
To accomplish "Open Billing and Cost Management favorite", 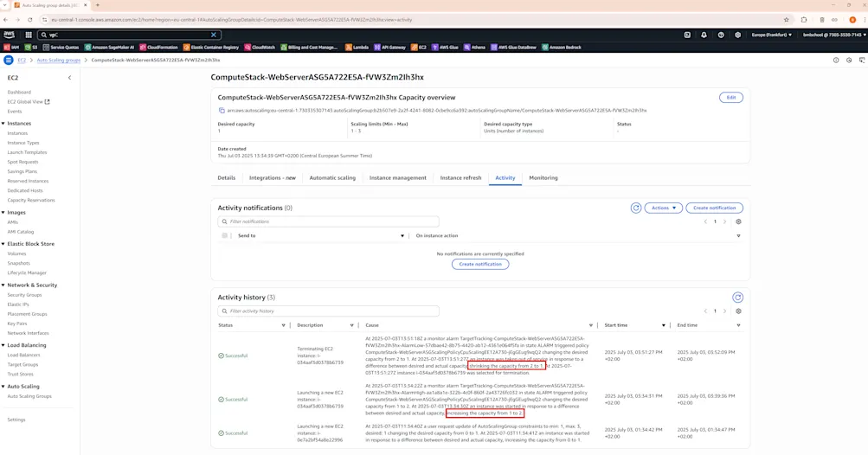I will tap(309, 48).
